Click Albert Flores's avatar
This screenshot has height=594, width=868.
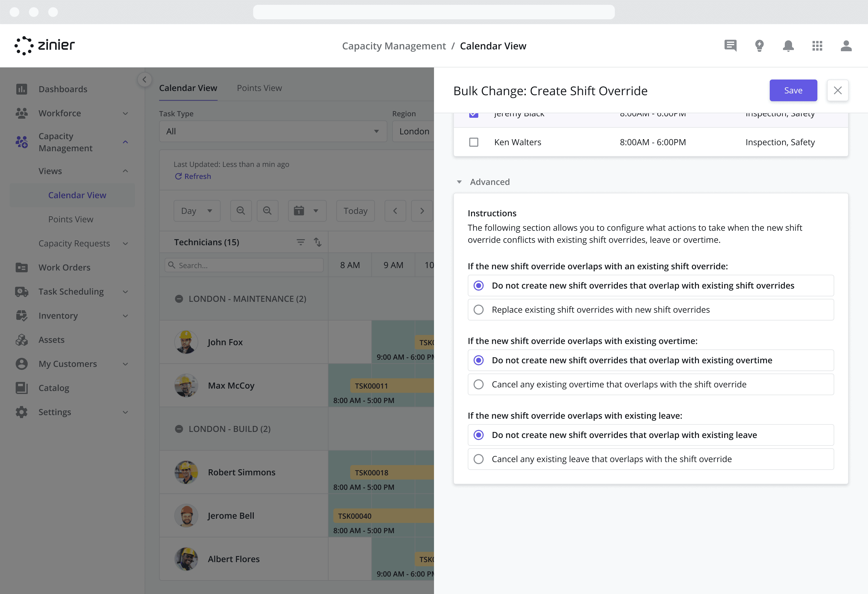coord(186,559)
